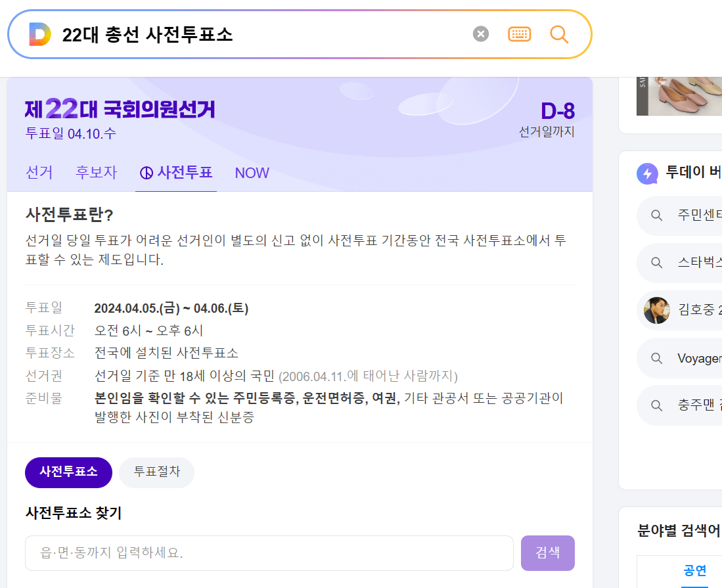Click the magnifier icon beside 충주맨 keyword

656,405
